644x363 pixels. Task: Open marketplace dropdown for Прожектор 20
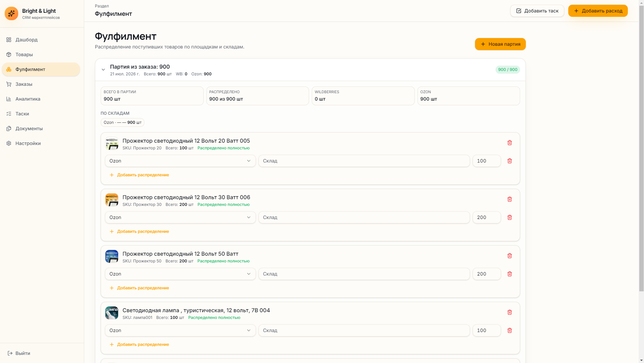pos(180,161)
